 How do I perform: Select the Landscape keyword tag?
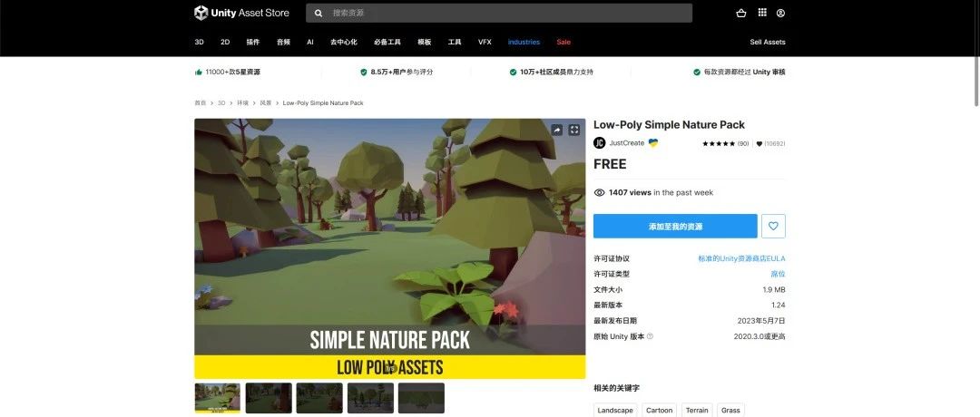(615, 410)
